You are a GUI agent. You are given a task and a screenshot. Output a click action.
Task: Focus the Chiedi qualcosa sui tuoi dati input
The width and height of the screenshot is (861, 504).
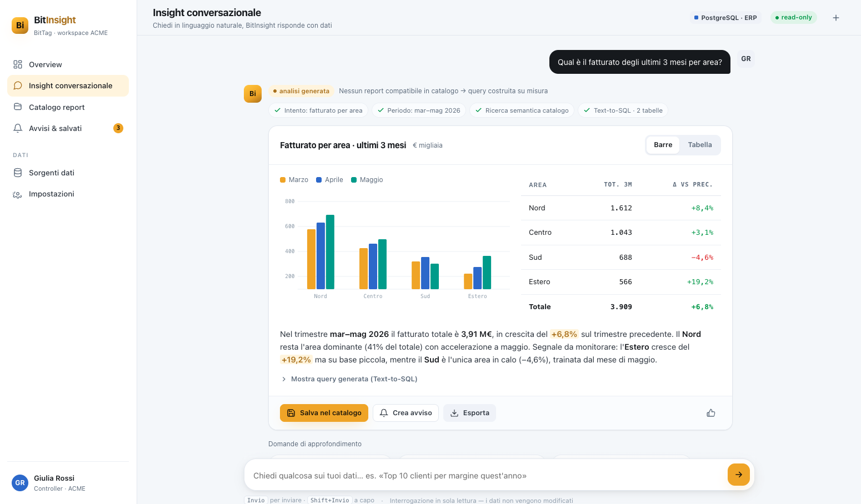tap(486, 475)
